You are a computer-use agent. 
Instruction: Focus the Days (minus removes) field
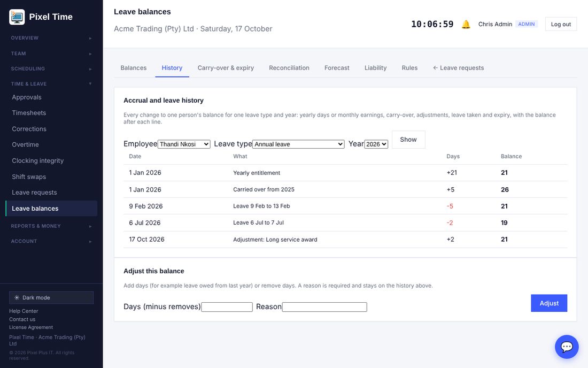click(227, 307)
